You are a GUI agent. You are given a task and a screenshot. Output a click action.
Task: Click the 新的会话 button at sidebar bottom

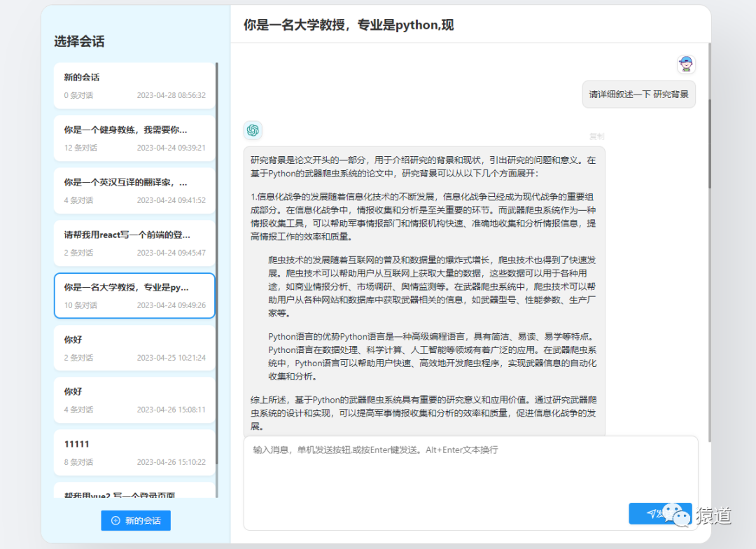click(135, 520)
